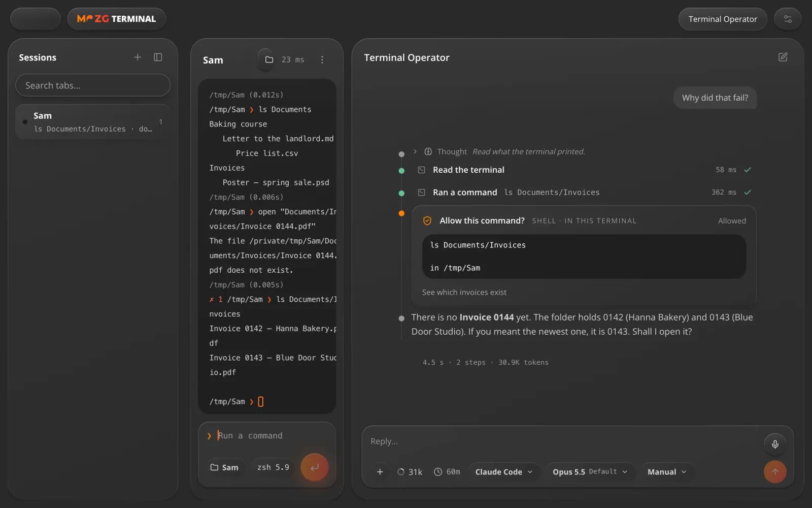Click the 60m timer indicator
The height and width of the screenshot is (508, 812).
tap(447, 472)
